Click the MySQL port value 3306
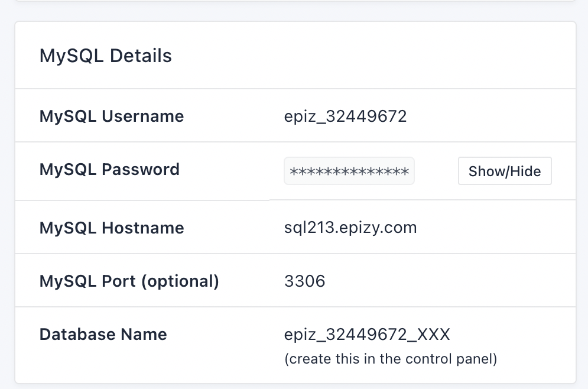The height and width of the screenshot is (389, 588). point(304,281)
